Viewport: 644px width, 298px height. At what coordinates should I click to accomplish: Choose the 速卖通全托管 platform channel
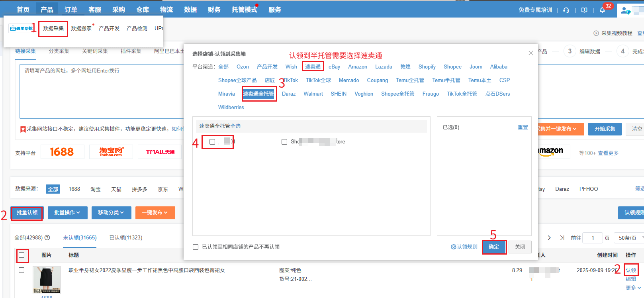pyautogui.click(x=258, y=94)
